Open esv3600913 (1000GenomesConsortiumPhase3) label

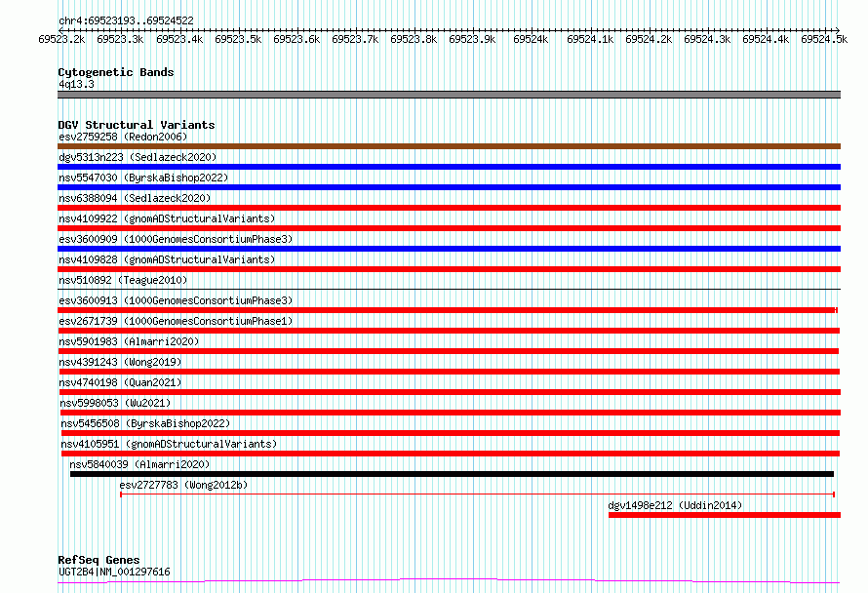176,300
